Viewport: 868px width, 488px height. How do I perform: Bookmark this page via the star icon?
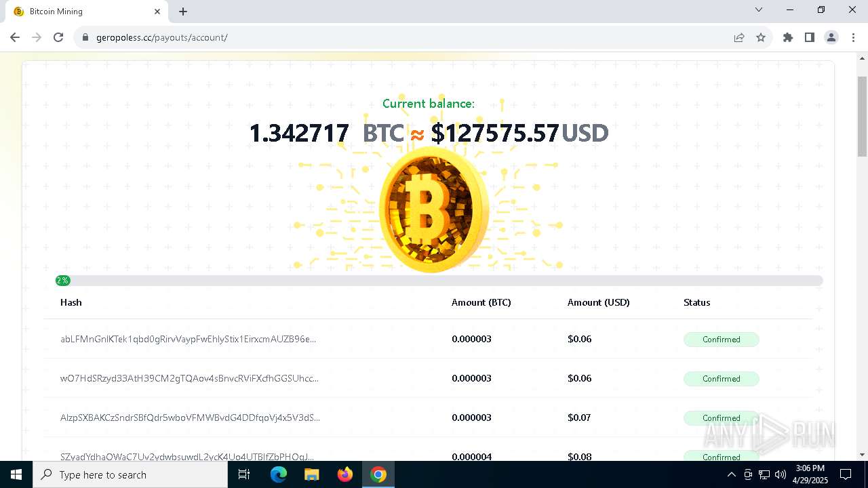click(761, 37)
